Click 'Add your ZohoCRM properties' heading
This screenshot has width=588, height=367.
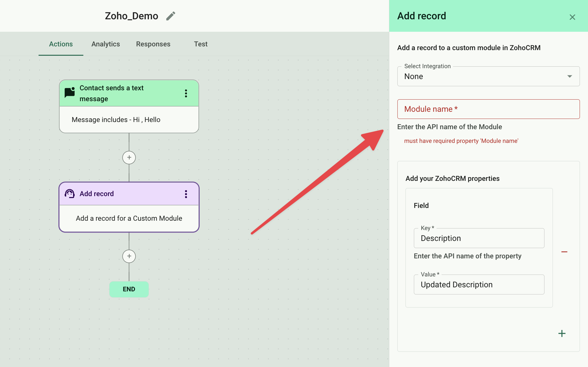(x=452, y=178)
